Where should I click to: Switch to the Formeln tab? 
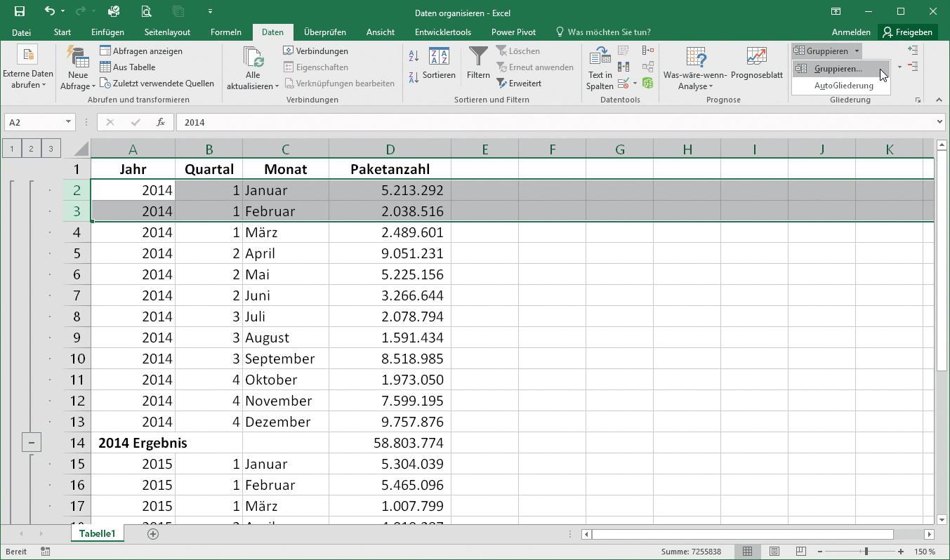click(x=225, y=32)
